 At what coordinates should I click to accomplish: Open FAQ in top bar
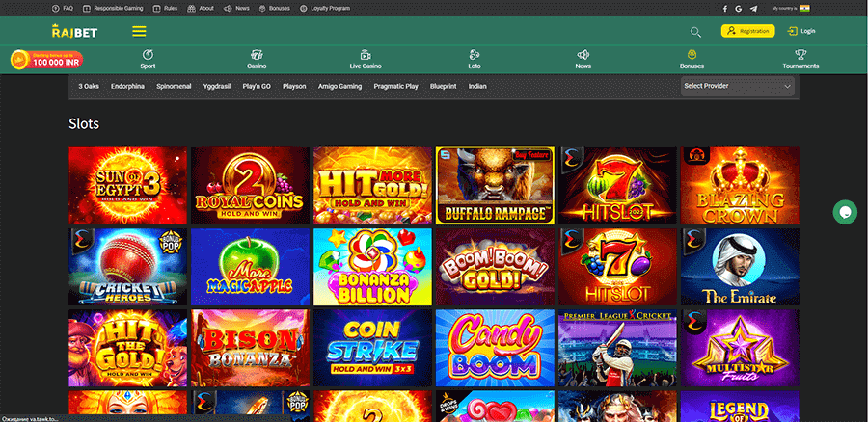[63, 9]
